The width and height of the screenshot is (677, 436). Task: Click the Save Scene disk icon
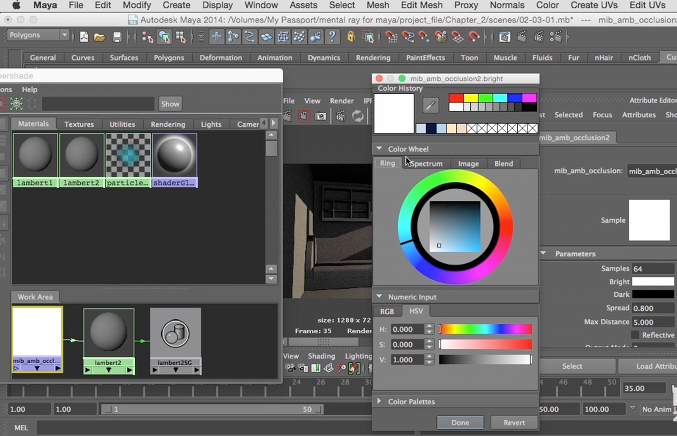(117, 37)
